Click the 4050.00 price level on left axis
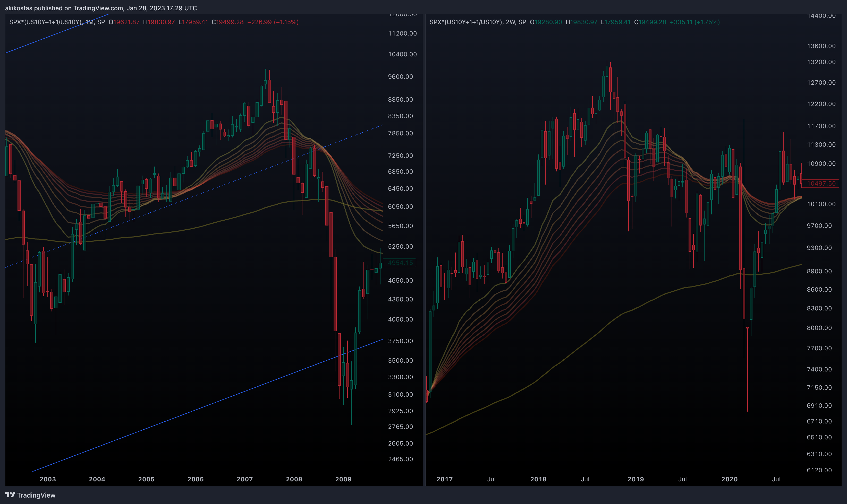This screenshot has width=847, height=504. (x=400, y=319)
